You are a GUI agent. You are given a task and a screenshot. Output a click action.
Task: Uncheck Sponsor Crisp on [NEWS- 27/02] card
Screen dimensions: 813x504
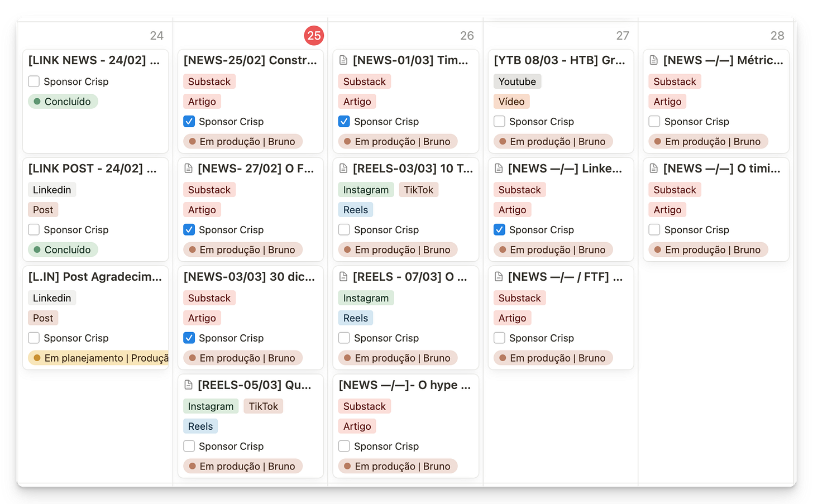189,230
